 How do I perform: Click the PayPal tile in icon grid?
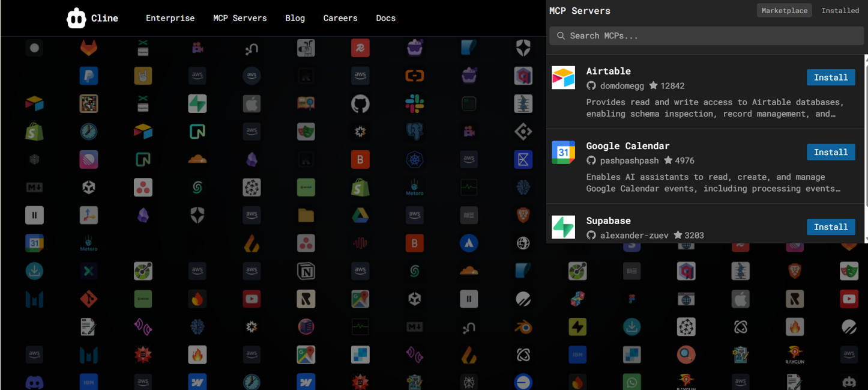click(x=89, y=76)
